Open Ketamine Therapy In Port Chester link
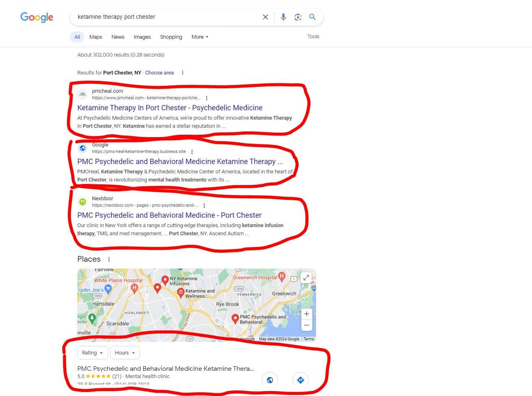532x396 pixels. [x=170, y=108]
